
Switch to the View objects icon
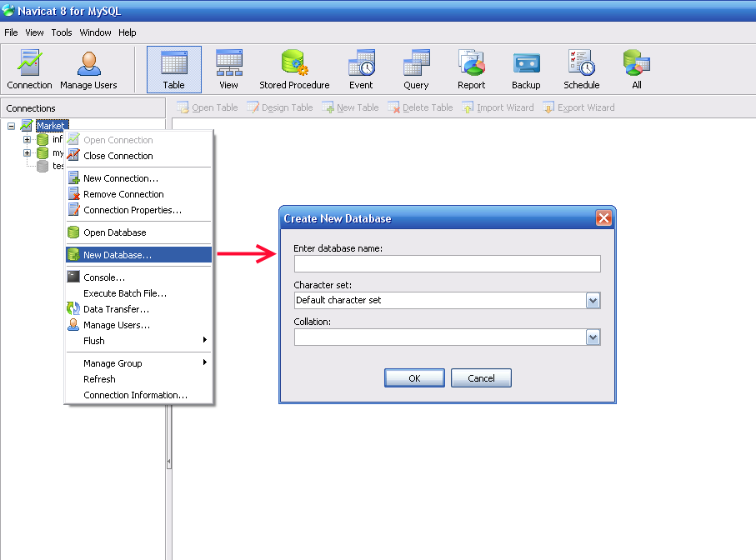(228, 69)
